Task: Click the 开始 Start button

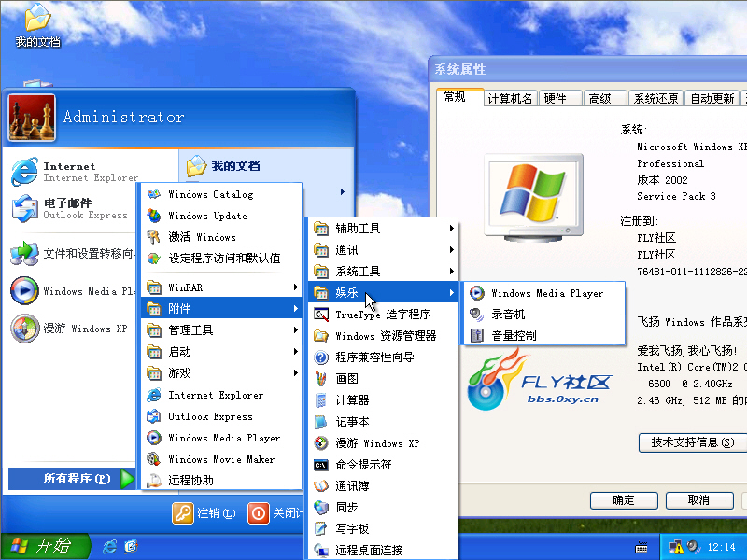Action: (45, 546)
